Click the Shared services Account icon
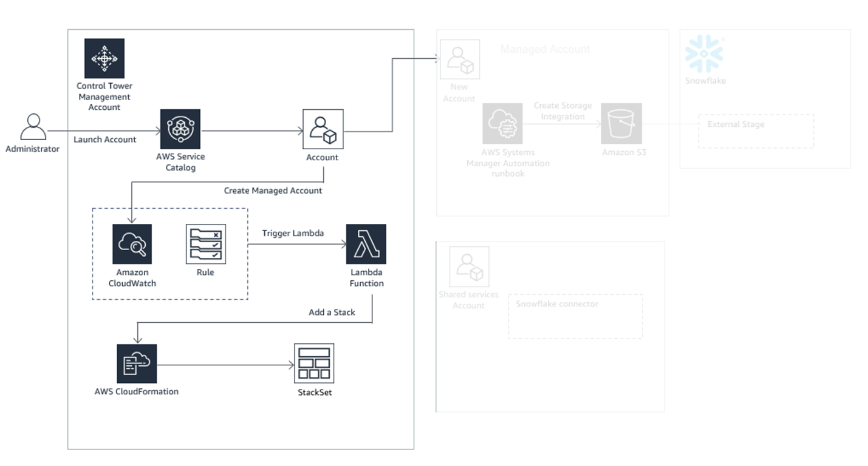The height and width of the screenshot is (466, 868). [468, 266]
